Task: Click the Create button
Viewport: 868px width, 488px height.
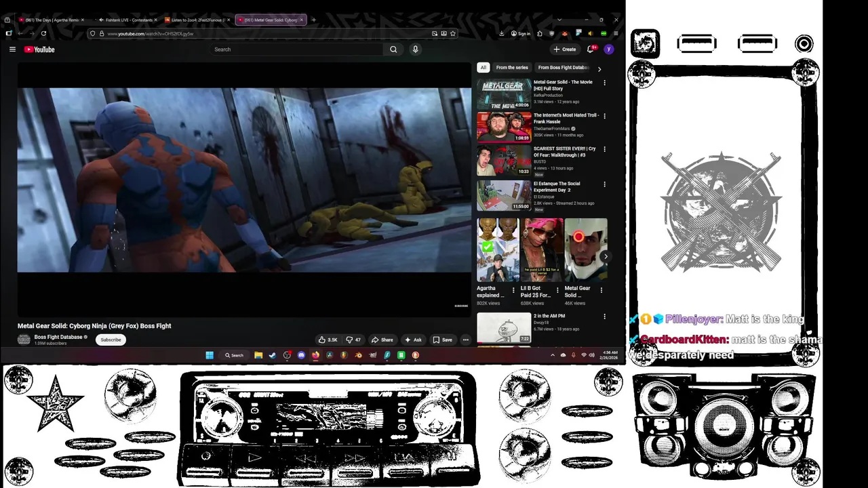Action: pos(564,49)
